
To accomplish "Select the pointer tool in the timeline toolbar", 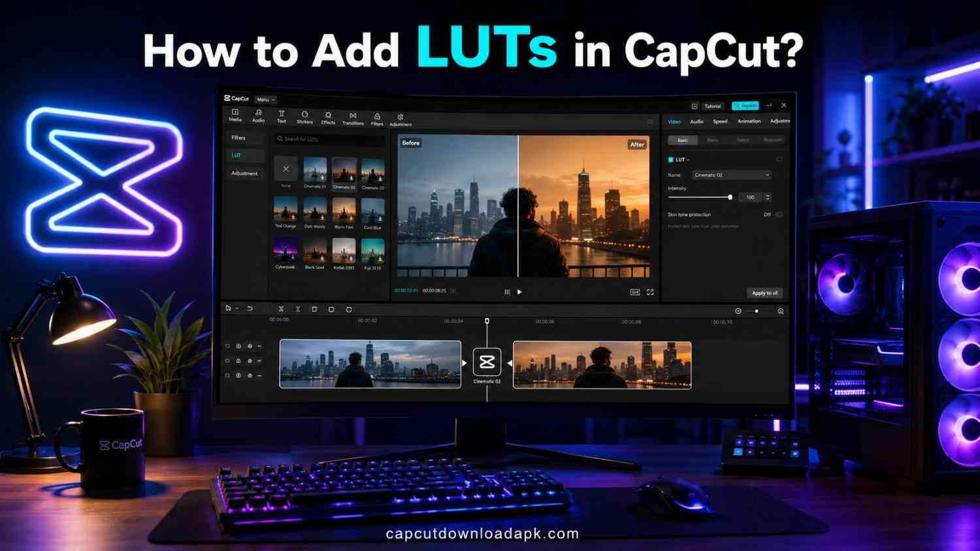I will point(228,307).
